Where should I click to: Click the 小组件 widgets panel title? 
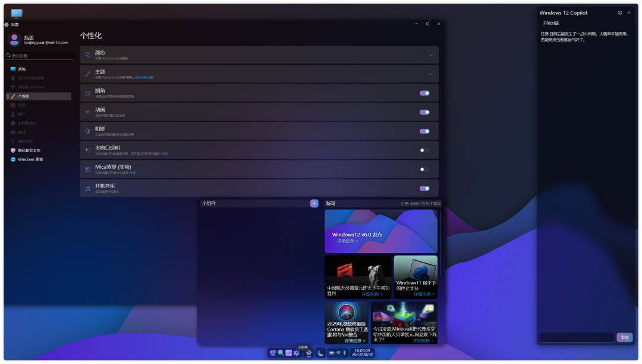pos(209,203)
